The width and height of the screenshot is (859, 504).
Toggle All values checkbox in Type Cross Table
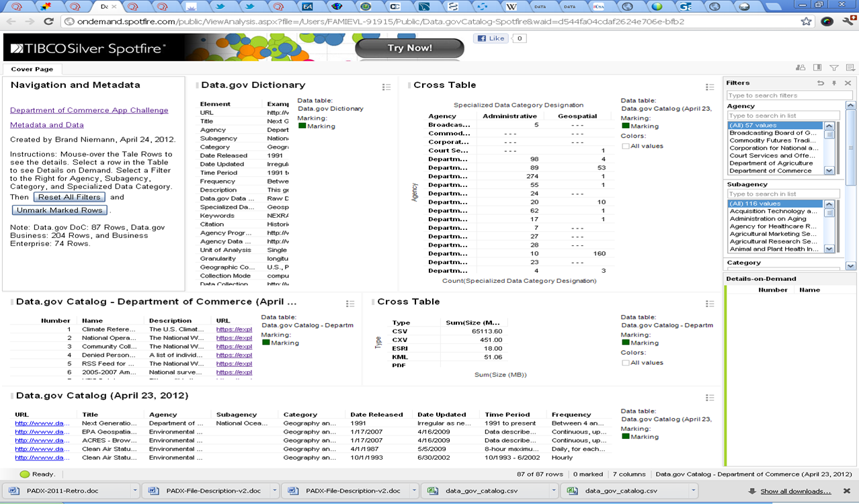[x=626, y=363]
